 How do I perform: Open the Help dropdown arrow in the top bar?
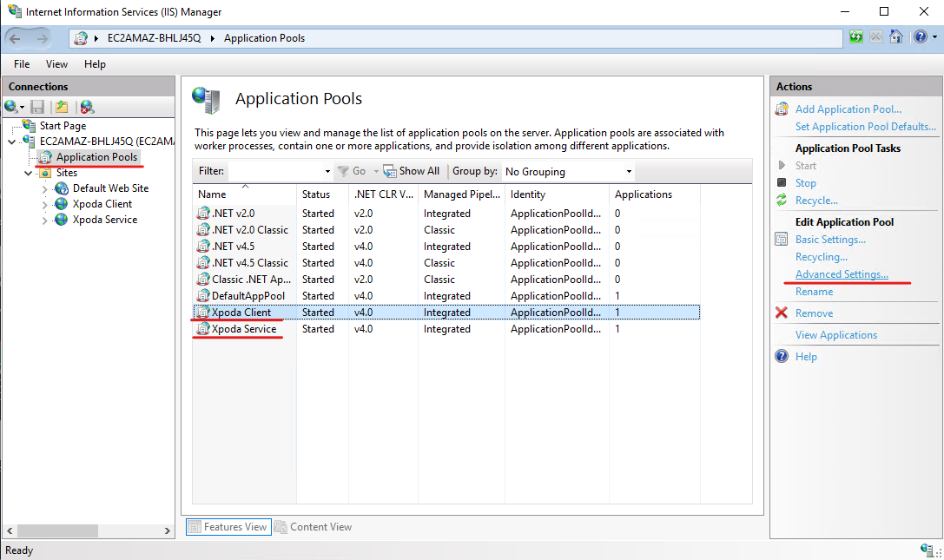tap(935, 37)
